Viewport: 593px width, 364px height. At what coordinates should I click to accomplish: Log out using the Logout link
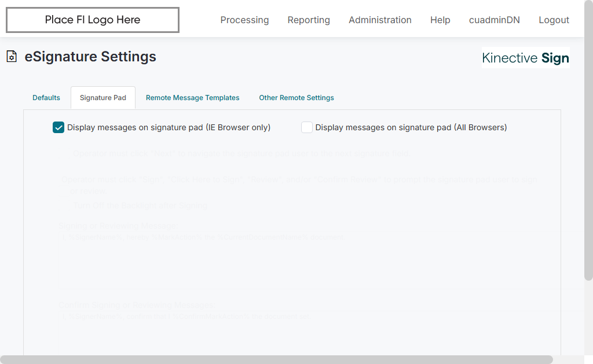[554, 20]
